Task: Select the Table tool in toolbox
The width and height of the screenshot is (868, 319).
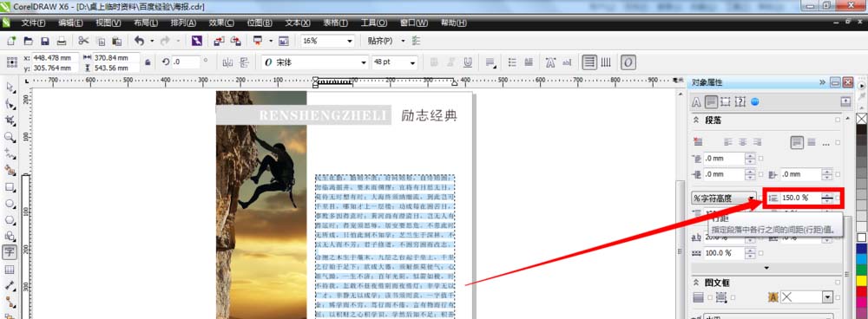Action: tap(10, 270)
